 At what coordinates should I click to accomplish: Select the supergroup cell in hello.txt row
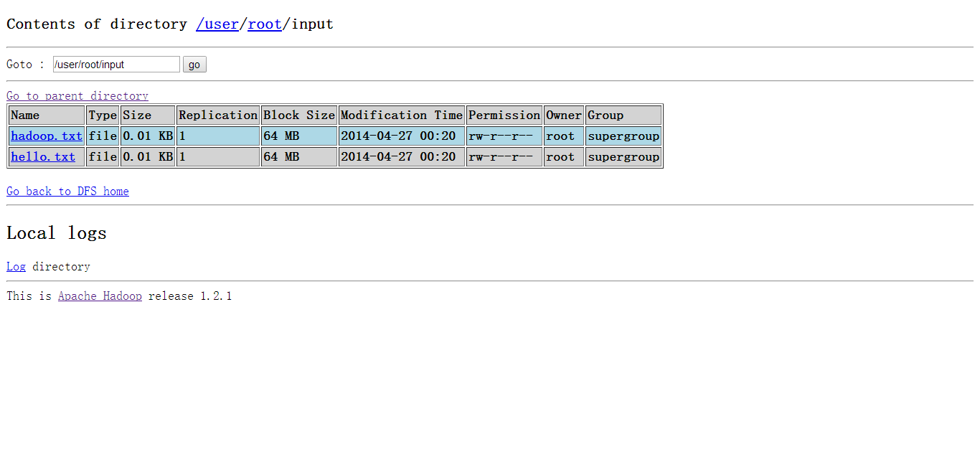pyautogui.click(x=623, y=157)
